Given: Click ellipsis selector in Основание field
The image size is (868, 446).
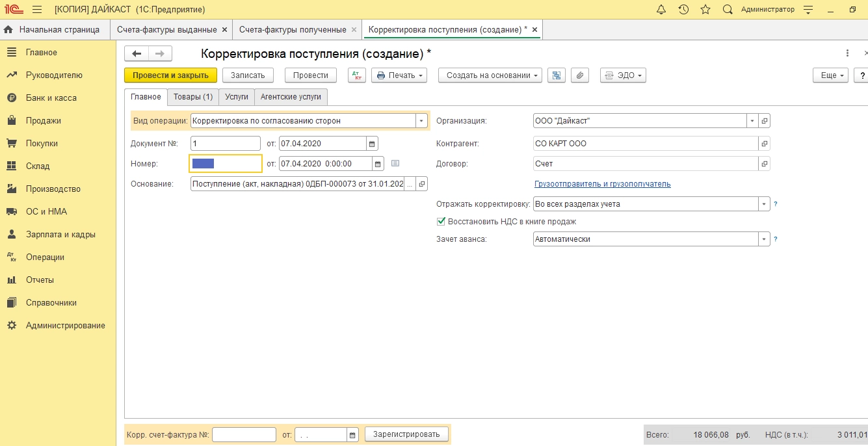Looking at the screenshot, I should [x=410, y=184].
